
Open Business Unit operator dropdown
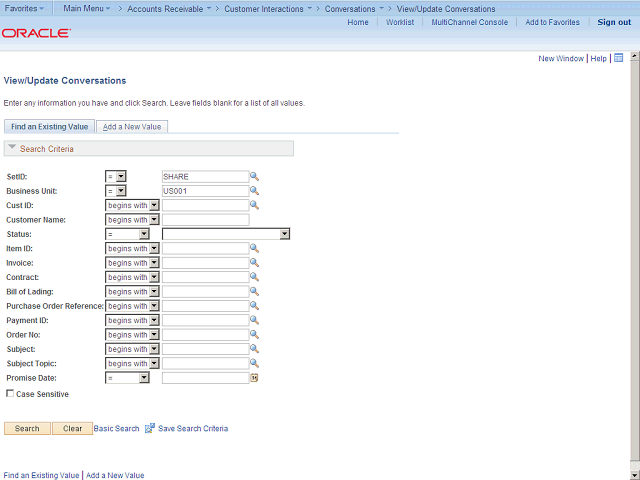click(x=116, y=191)
